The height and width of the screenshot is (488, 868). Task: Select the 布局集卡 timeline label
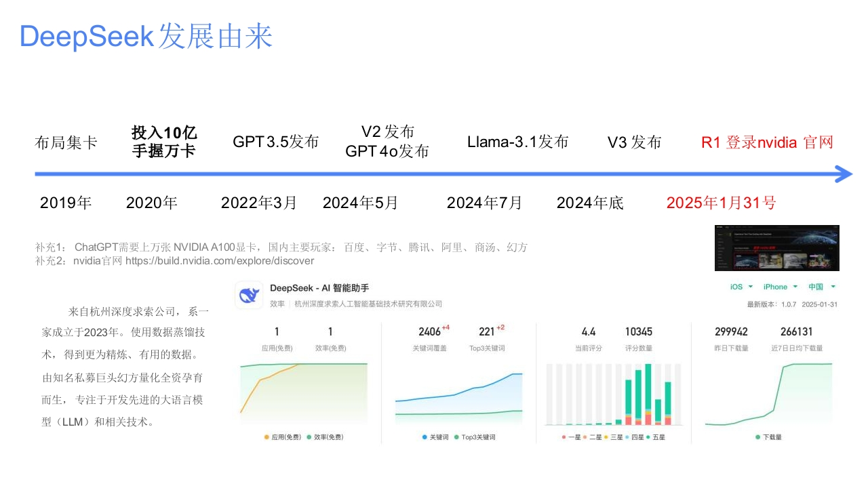[x=66, y=142]
